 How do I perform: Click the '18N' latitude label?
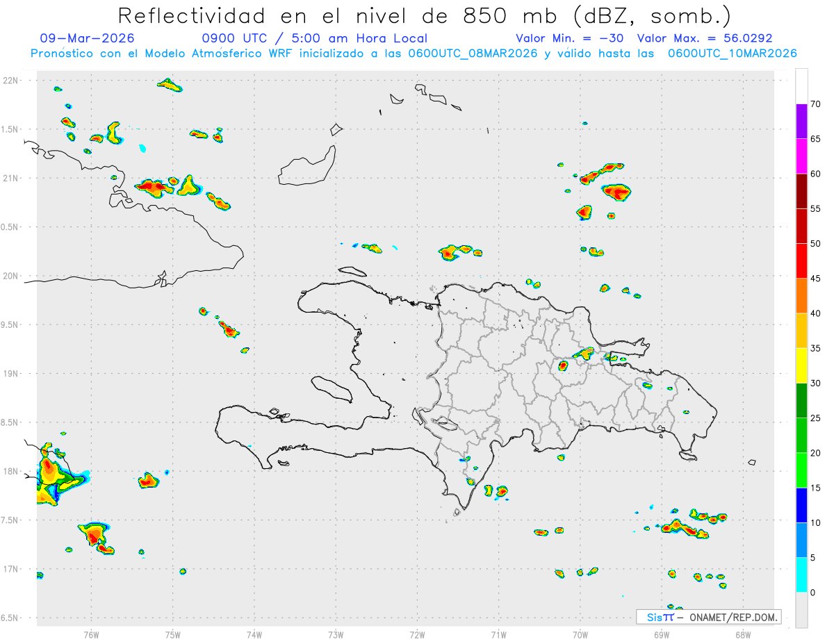pyautogui.click(x=12, y=471)
